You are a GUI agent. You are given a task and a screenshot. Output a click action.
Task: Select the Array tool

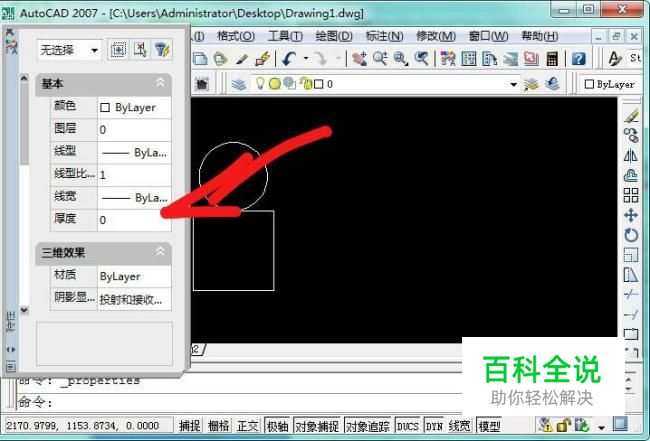point(631,195)
